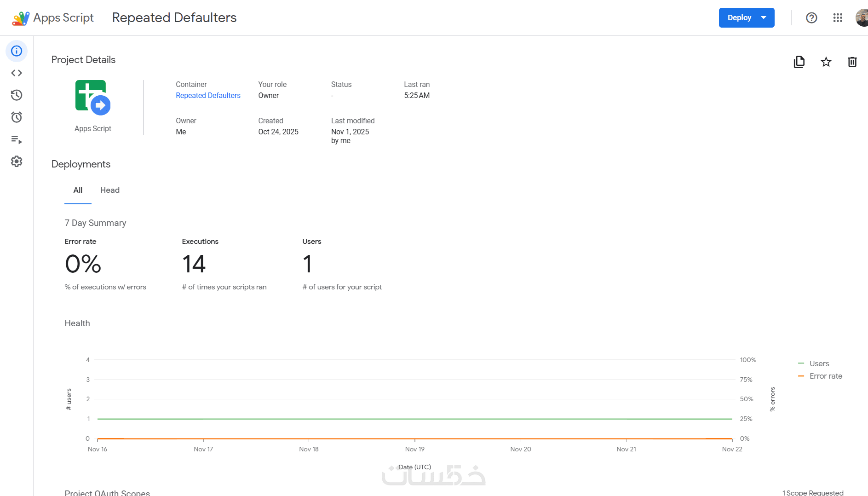Open the code Editor sidebar icon
Screen dimensions: 868x496
point(17,73)
